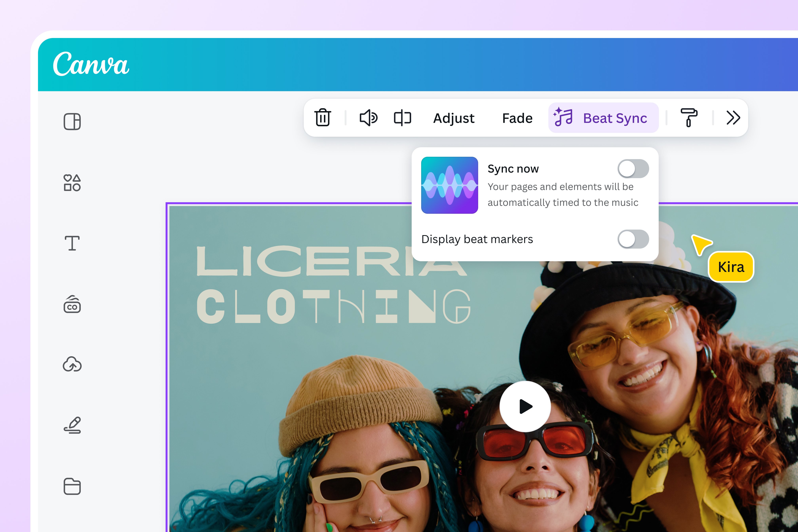Open the volume control via the speaker icon
798x532 pixels.
[369, 118]
